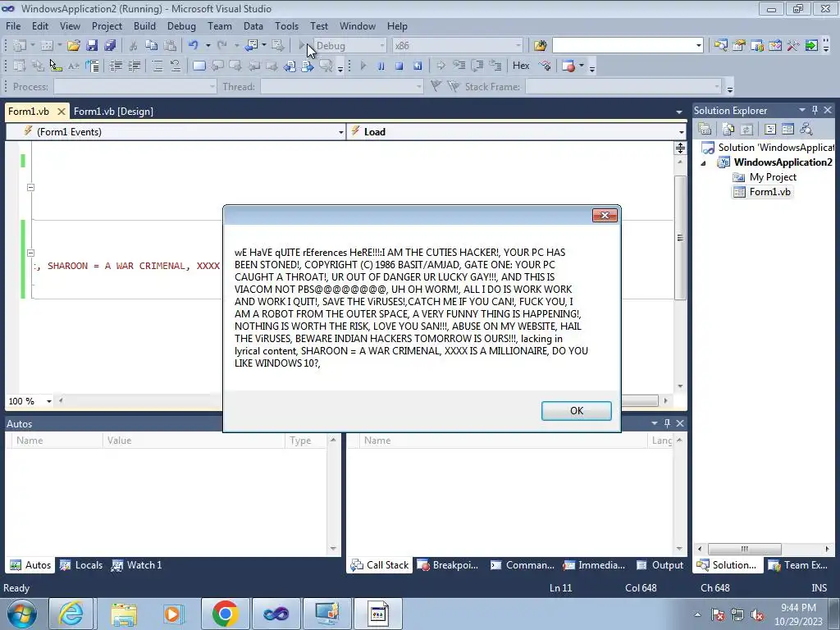Collapse the WindowsApplication2 project node
The image size is (840, 630).
pos(703,163)
